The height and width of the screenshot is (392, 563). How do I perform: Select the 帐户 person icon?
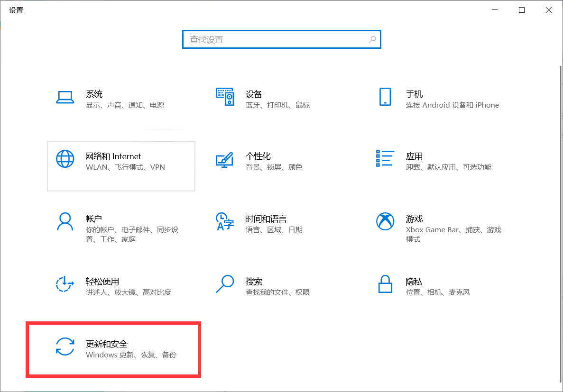pyautogui.click(x=65, y=221)
